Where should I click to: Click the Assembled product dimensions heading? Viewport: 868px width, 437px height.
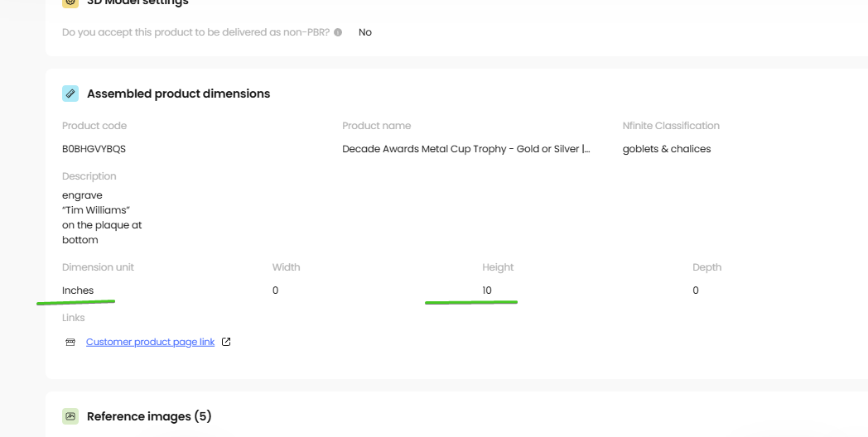point(178,94)
